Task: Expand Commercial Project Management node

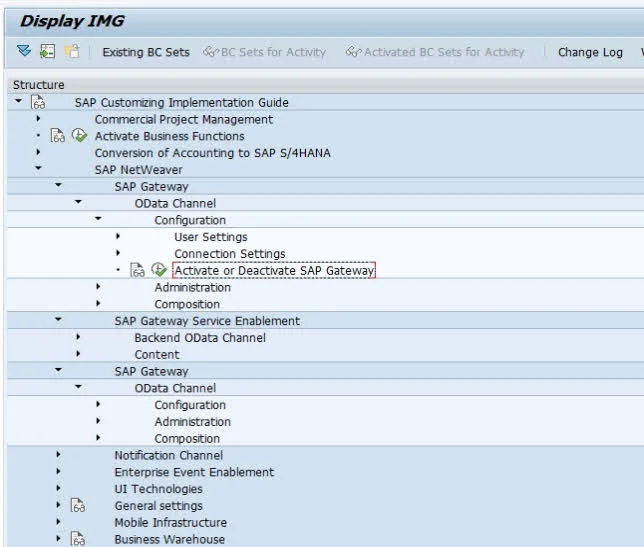Action: click(x=38, y=119)
